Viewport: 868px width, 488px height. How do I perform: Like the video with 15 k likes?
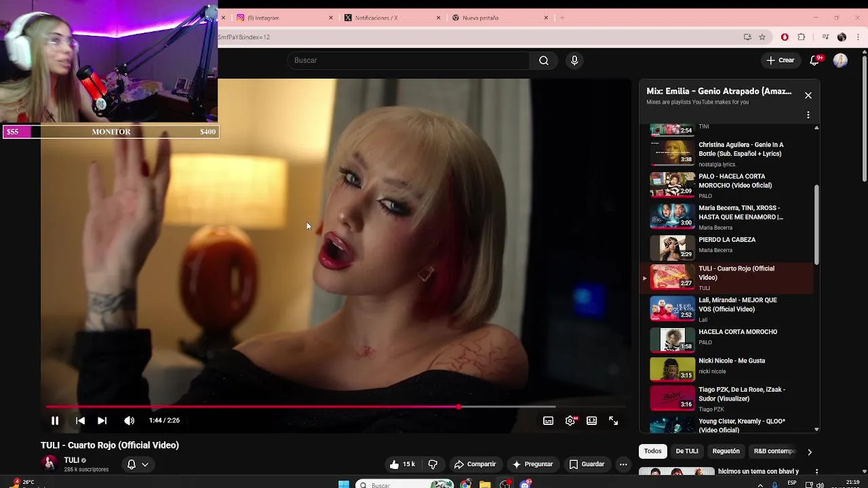coord(402,464)
